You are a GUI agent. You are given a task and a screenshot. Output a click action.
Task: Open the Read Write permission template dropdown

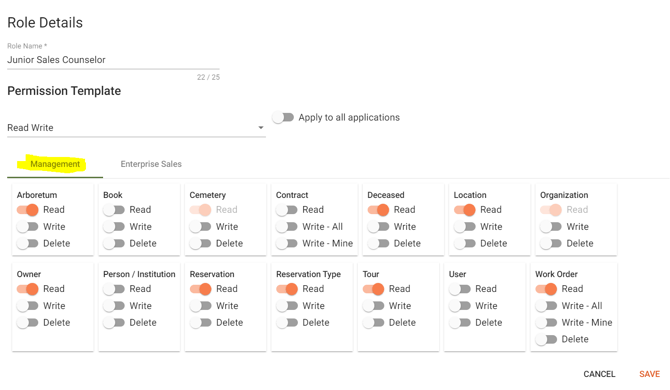point(136,128)
